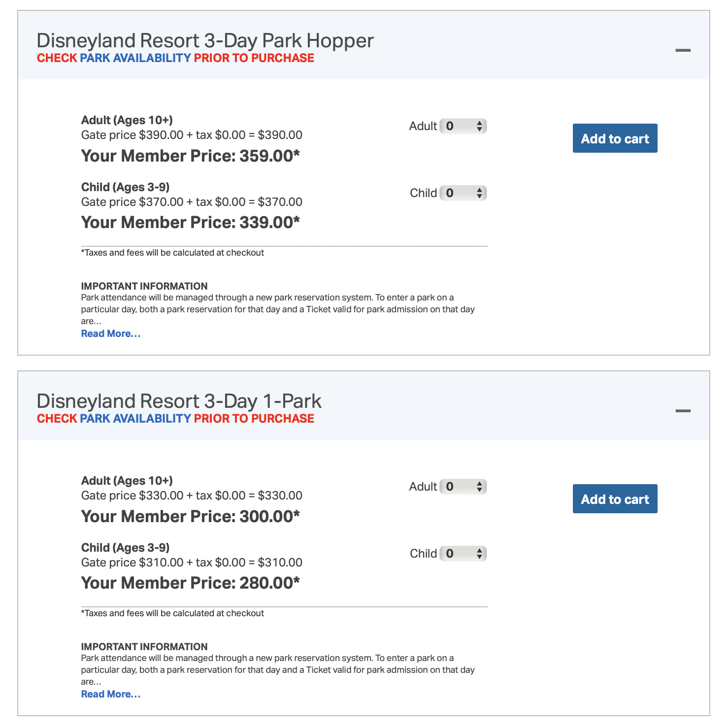Screen dimensions: 728x728
Task: Click the Child label beside Park Hopper quantity
Action: pyautogui.click(x=423, y=193)
